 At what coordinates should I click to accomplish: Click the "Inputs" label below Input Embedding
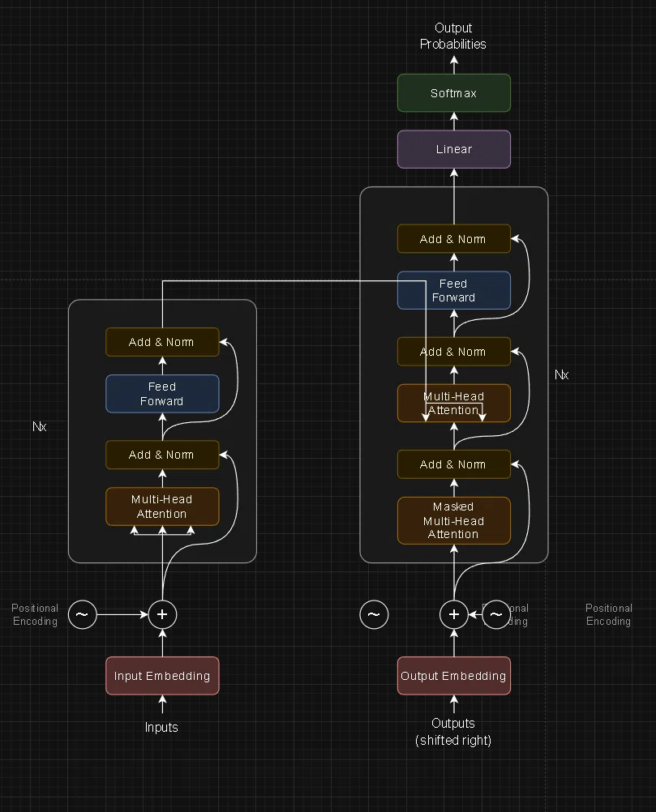click(161, 727)
